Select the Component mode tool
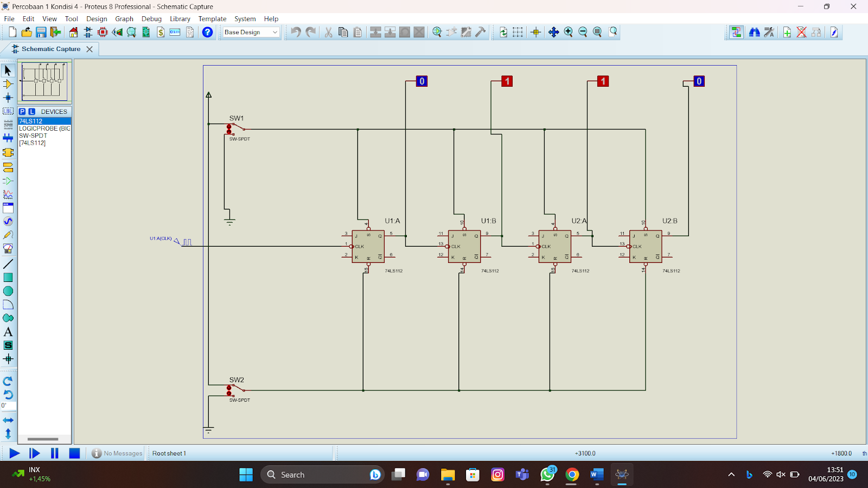 (x=8, y=84)
